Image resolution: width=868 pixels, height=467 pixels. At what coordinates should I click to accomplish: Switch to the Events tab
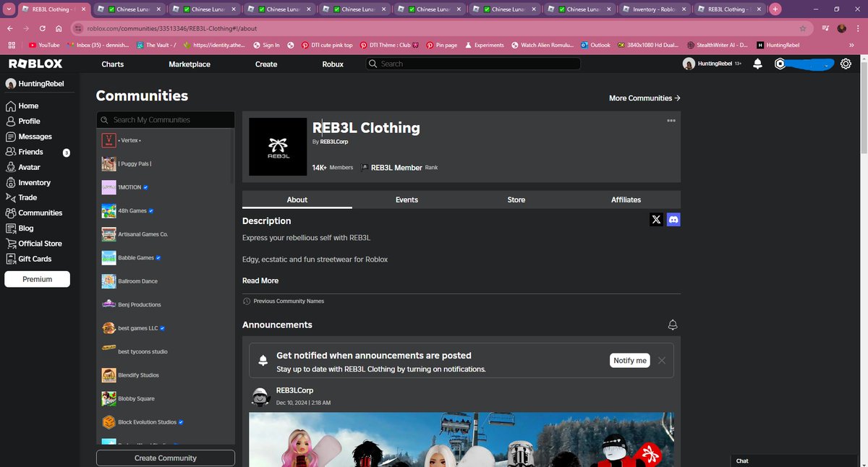407,200
